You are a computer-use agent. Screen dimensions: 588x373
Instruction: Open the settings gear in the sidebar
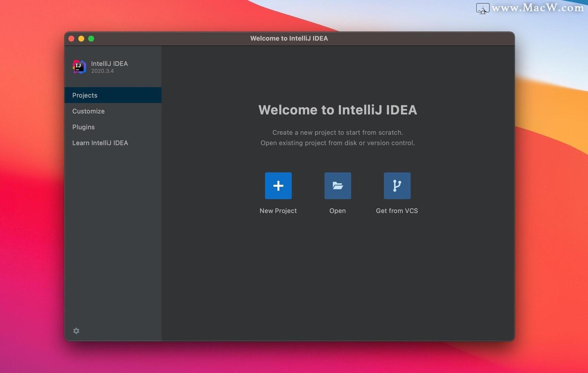pyautogui.click(x=76, y=331)
